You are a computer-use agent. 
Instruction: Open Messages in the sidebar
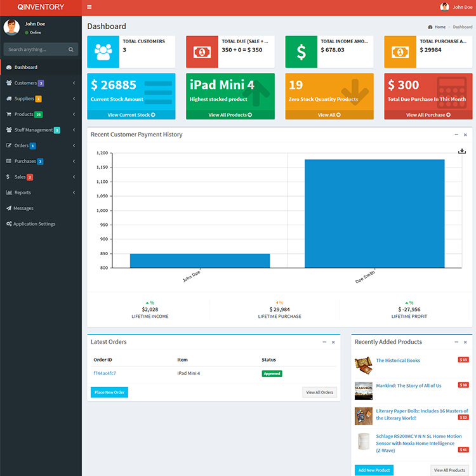pyautogui.click(x=41, y=208)
